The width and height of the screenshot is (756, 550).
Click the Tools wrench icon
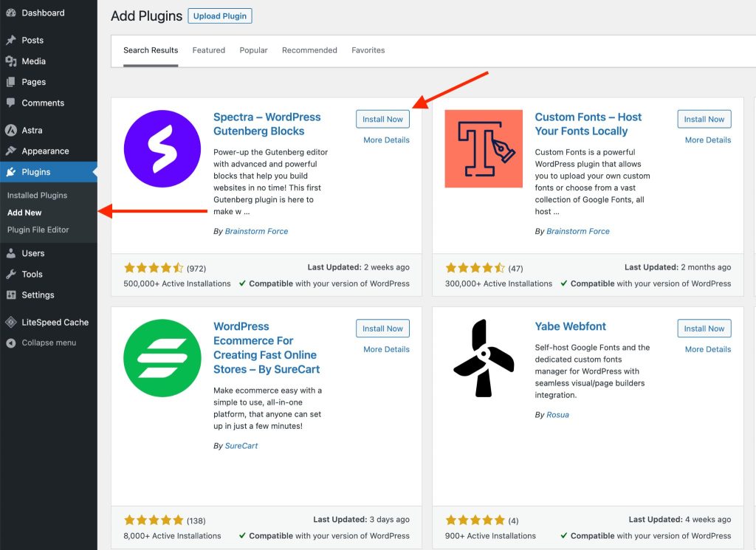(x=11, y=275)
